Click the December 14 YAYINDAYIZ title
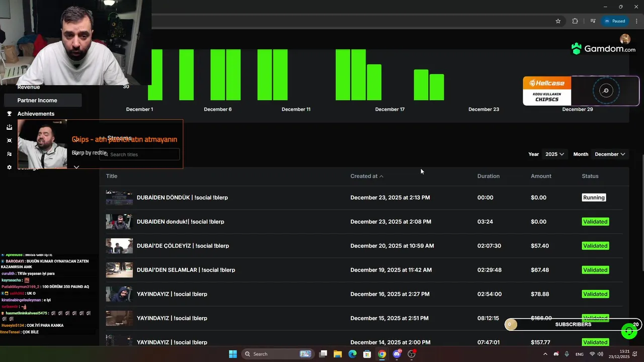The height and width of the screenshot is (362, 644). 172,342
